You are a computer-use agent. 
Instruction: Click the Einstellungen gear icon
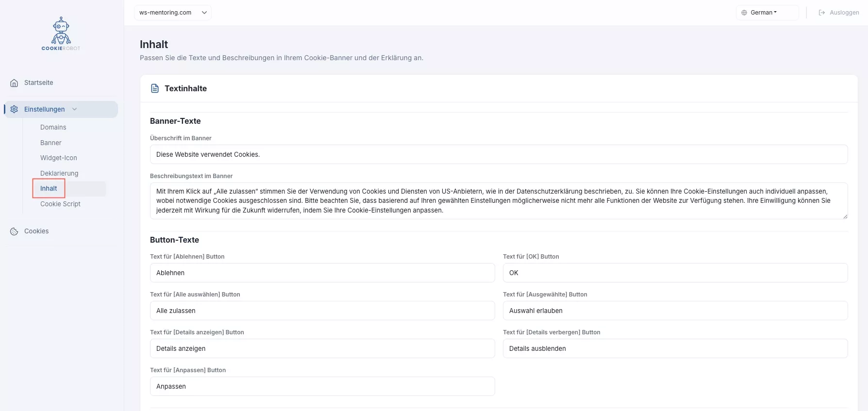[x=14, y=109]
